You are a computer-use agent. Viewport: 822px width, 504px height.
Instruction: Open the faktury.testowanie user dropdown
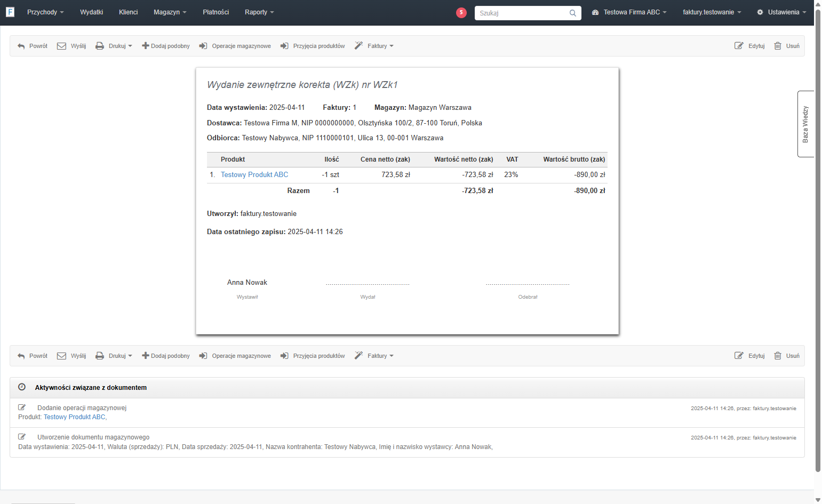(712, 12)
